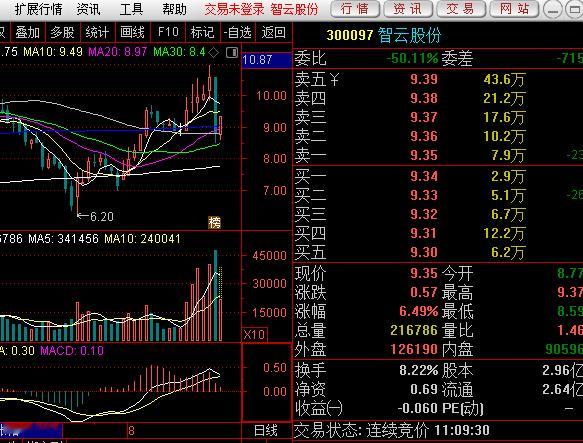The image size is (583, 443).
Task: Select the 卖一 9.35 order row
Action: click(x=438, y=155)
